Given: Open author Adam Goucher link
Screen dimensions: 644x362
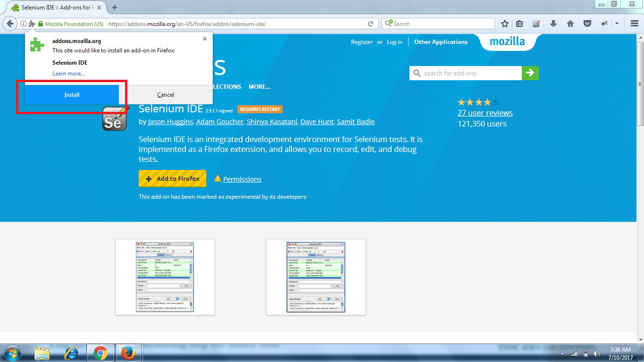Looking at the screenshot, I should pos(220,122).
